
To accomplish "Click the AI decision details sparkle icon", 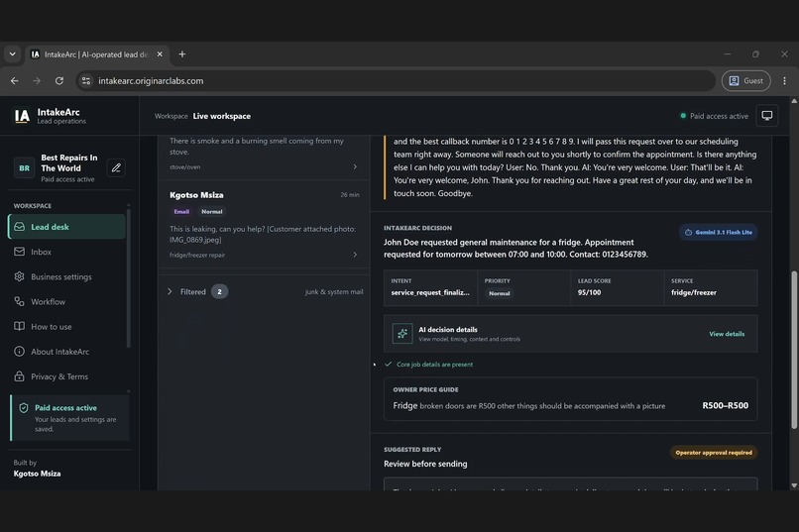I will [x=402, y=334].
